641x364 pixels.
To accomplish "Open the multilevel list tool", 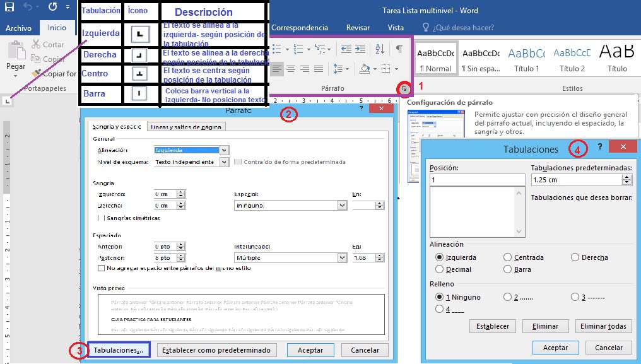I will point(319,48).
